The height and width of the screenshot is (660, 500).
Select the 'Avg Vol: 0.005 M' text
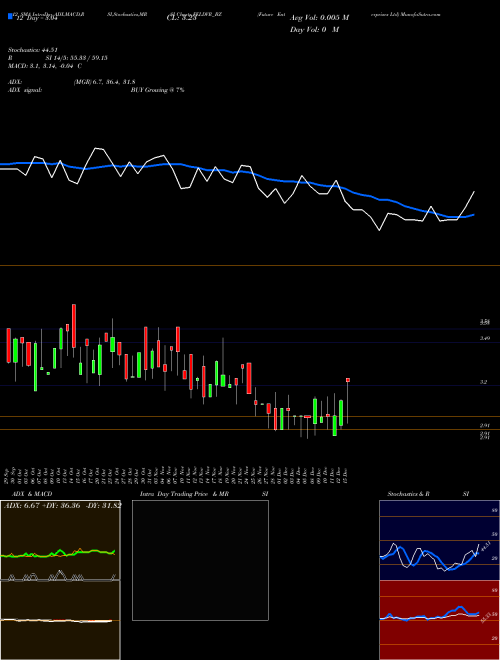(x=319, y=18)
